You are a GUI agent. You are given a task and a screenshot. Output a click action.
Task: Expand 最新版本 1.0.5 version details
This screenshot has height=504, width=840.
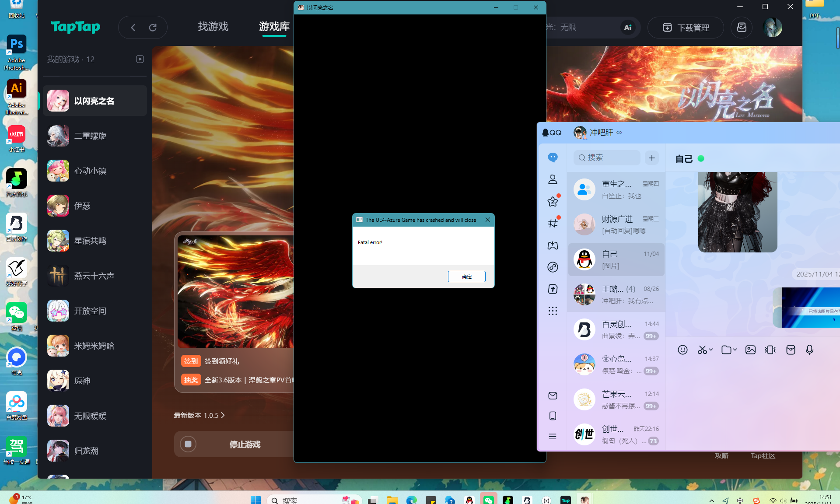199,415
